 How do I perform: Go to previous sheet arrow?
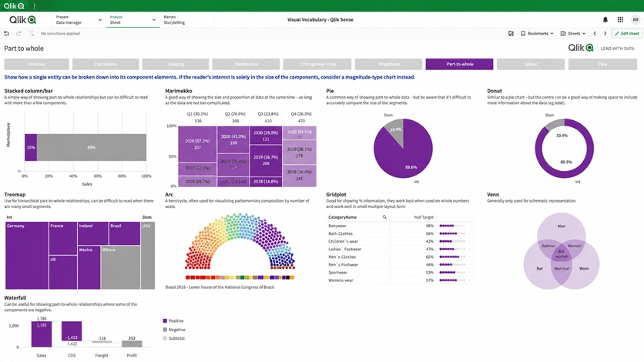595,33
